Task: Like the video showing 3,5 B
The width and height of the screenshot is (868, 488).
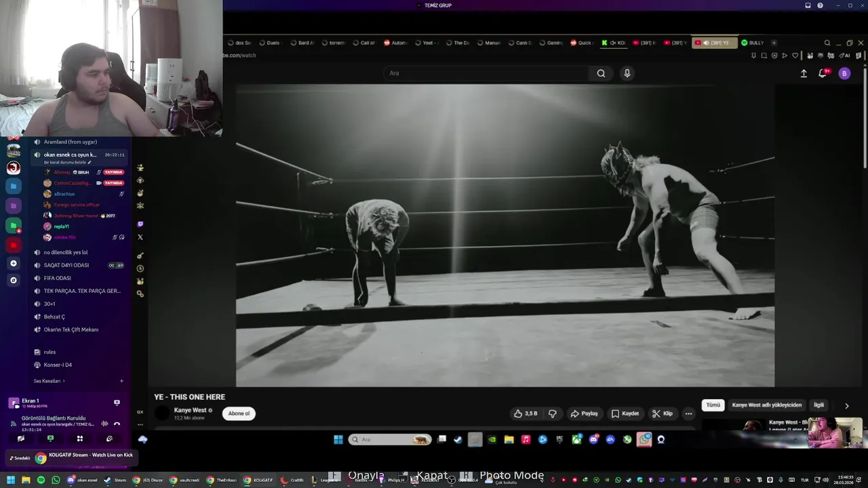Action: click(x=526, y=413)
